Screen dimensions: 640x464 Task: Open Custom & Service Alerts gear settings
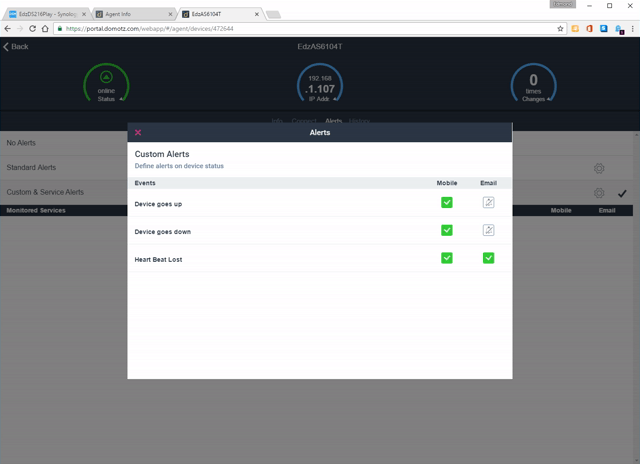pos(599,193)
